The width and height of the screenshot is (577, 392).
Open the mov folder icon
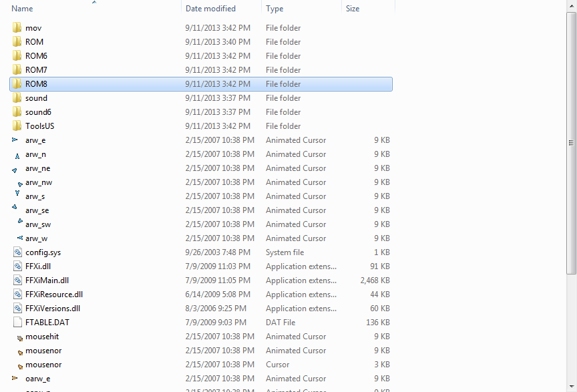(17, 28)
